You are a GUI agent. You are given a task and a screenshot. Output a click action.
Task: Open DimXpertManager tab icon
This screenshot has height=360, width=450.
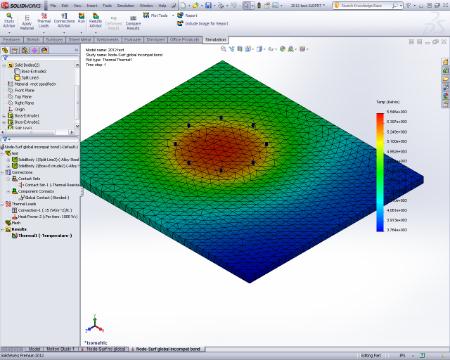[35, 50]
